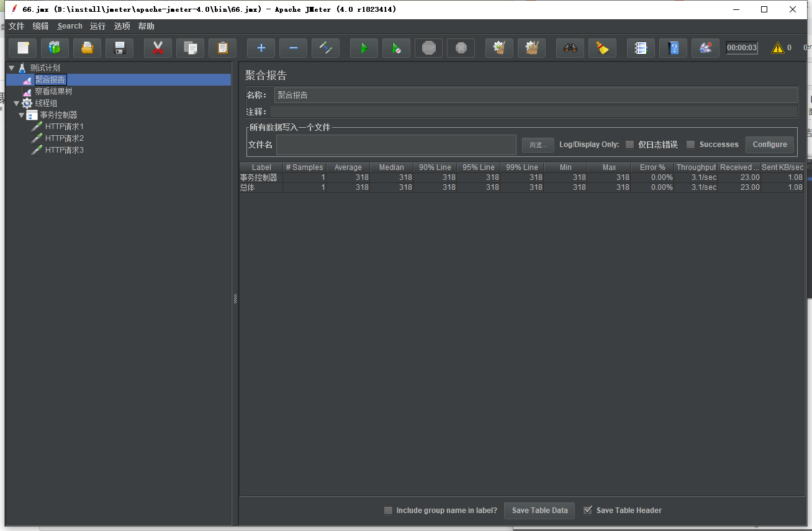812x531 pixels.
Task: Click the Shutdown threads toolbar icon
Action: [461, 48]
